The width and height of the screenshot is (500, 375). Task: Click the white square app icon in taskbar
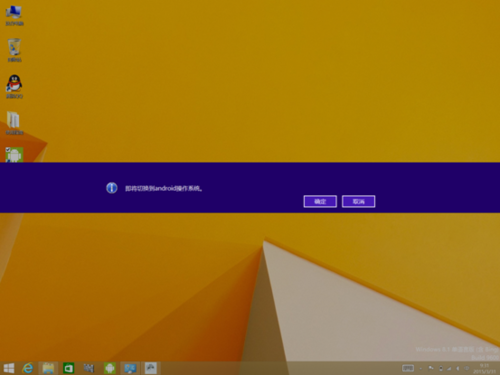151,368
